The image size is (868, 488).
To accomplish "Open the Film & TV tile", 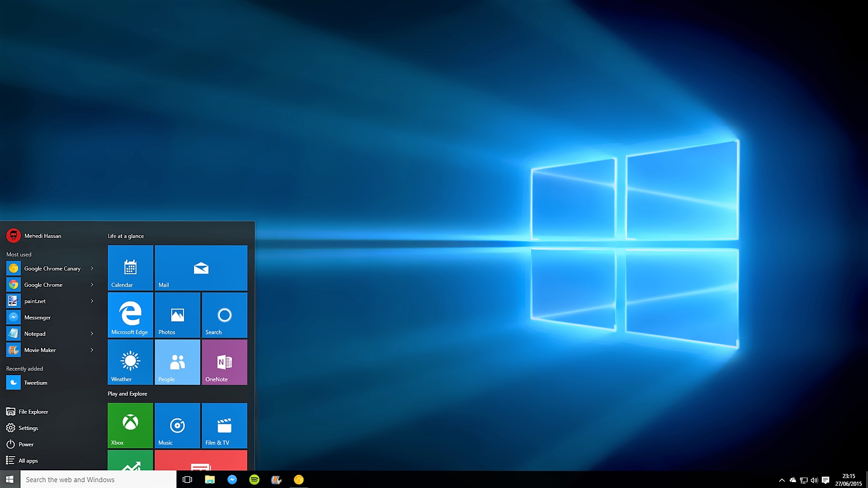I will pos(224,425).
